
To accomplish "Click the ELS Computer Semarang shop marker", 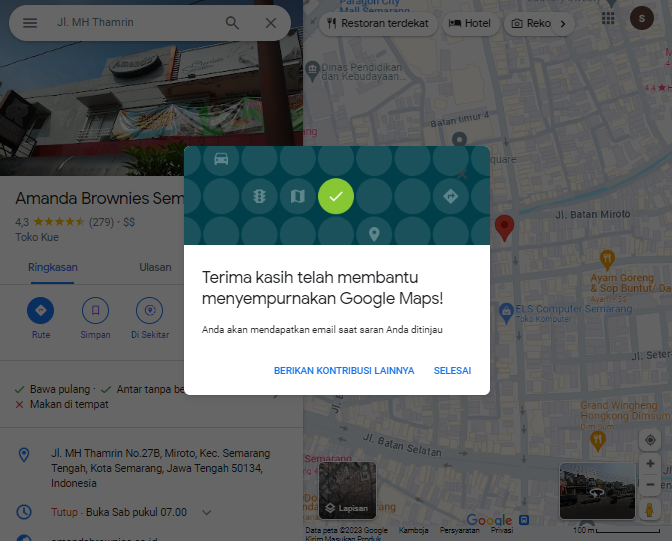I will tap(506, 313).
